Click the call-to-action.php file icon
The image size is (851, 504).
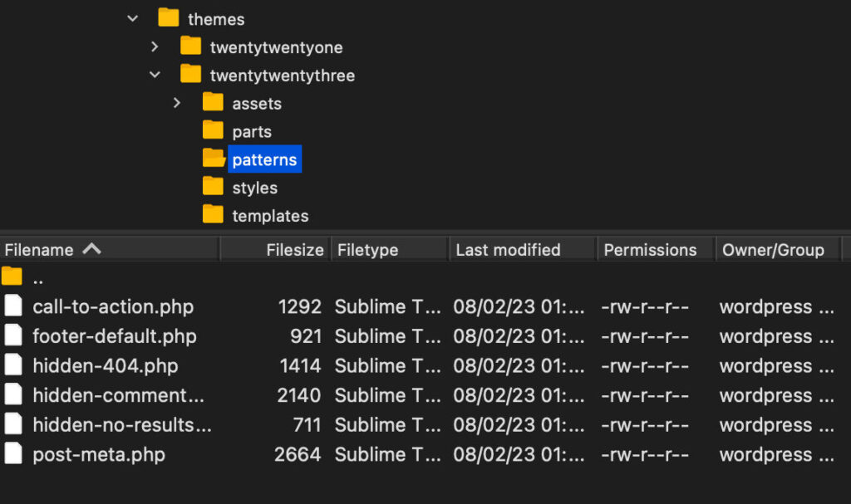[13, 306]
